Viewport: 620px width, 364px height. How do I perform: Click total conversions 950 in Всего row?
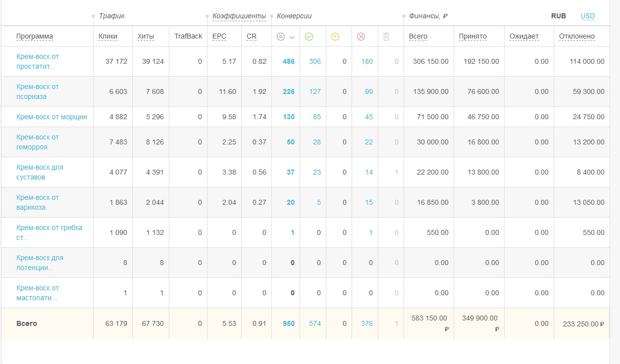289,323
